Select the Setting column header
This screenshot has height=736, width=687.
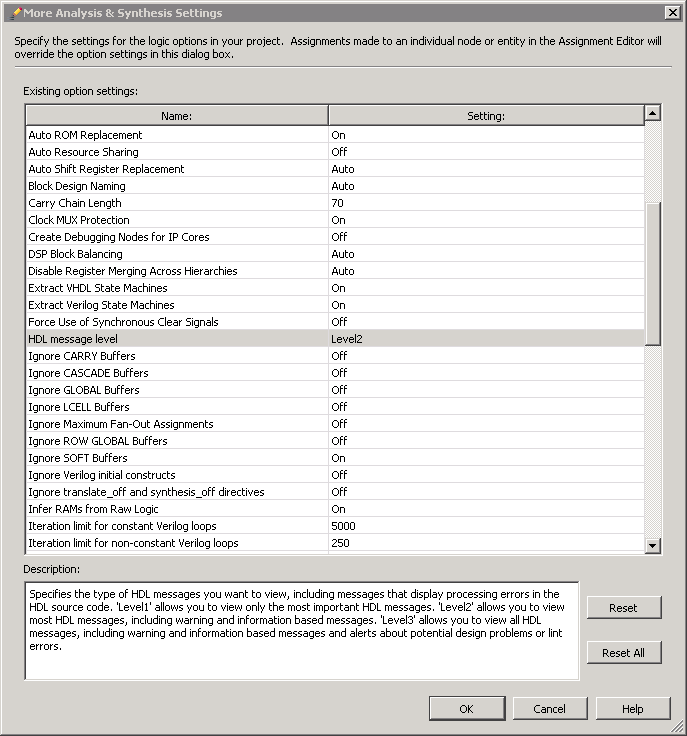click(x=486, y=116)
